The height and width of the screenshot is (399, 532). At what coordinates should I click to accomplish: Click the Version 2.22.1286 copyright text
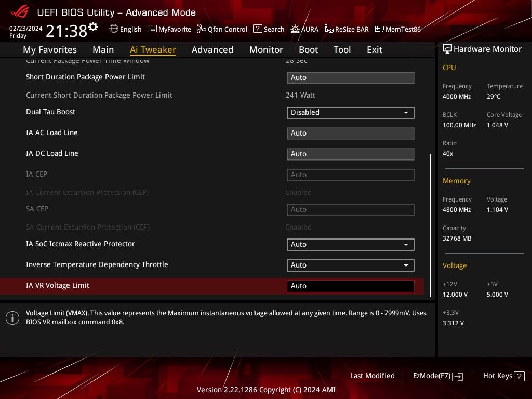point(266,390)
